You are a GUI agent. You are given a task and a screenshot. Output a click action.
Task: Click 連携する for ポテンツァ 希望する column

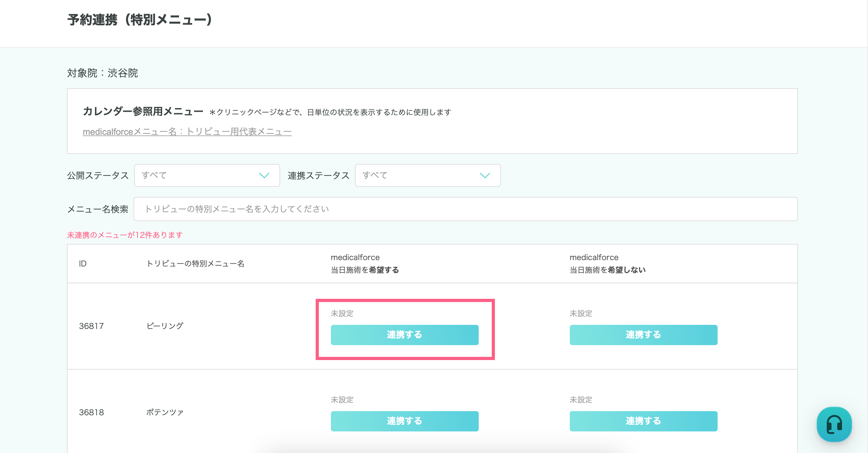pyautogui.click(x=404, y=421)
